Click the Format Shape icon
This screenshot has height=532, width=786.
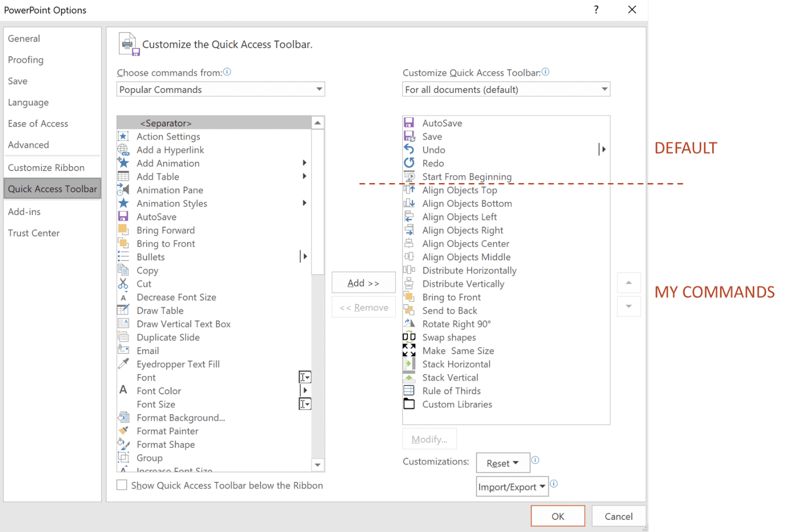pyautogui.click(x=123, y=444)
